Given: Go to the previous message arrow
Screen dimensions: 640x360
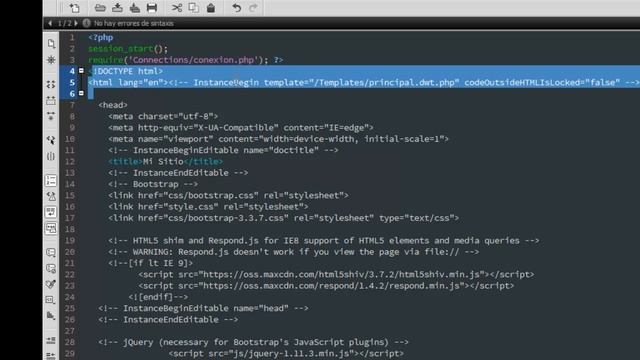Looking at the screenshot, I should 50,23.
